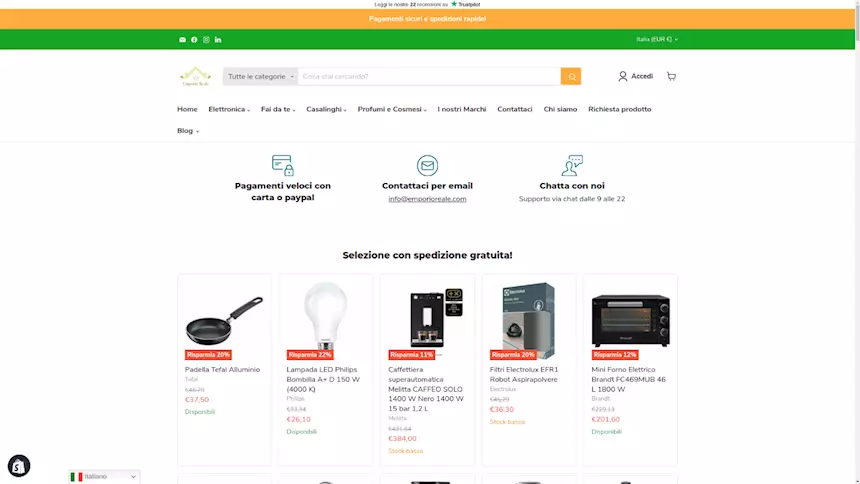Click the €26,10 price
The width and height of the screenshot is (860, 484).
coord(298,419)
